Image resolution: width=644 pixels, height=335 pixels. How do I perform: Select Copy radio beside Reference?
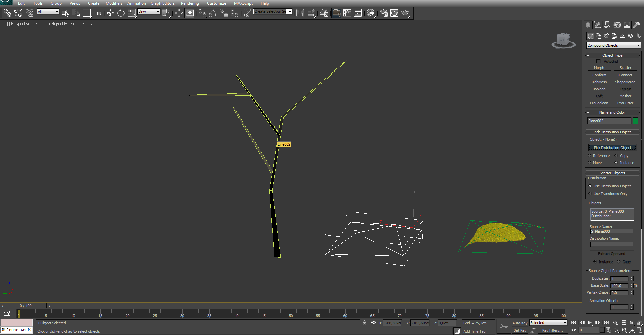[616, 156]
